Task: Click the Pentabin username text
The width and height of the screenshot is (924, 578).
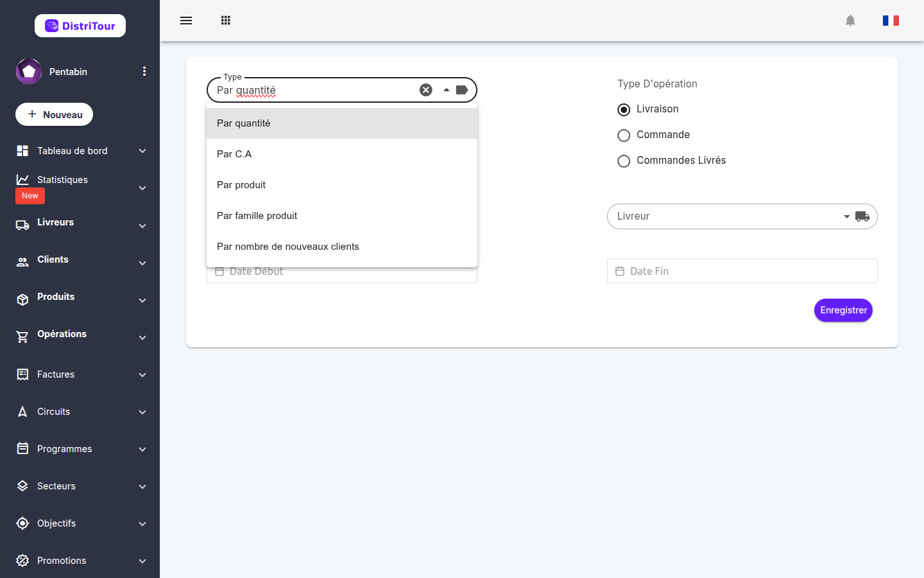Action: [x=68, y=71]
